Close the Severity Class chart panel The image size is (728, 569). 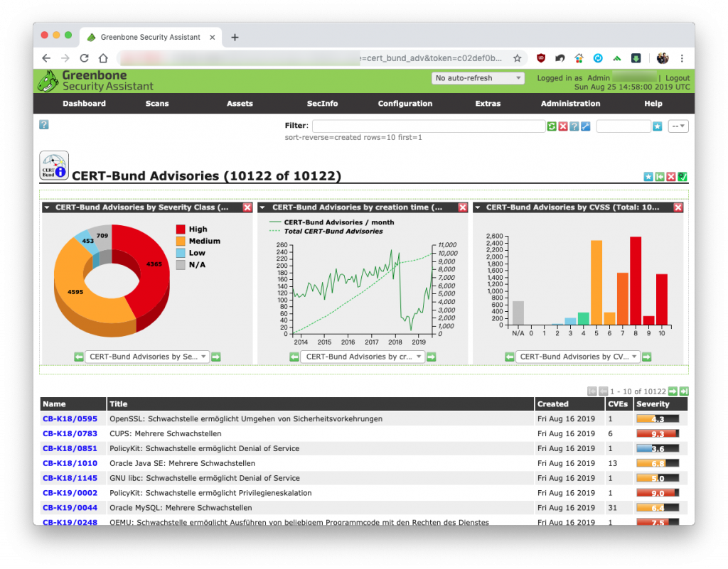[247, 207]
